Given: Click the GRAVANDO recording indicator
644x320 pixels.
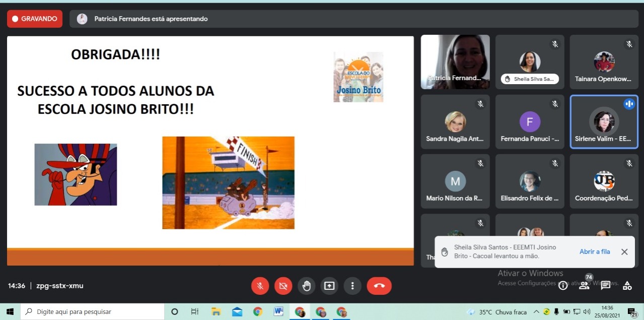Looking at the screenshot, I should (35, 19).
